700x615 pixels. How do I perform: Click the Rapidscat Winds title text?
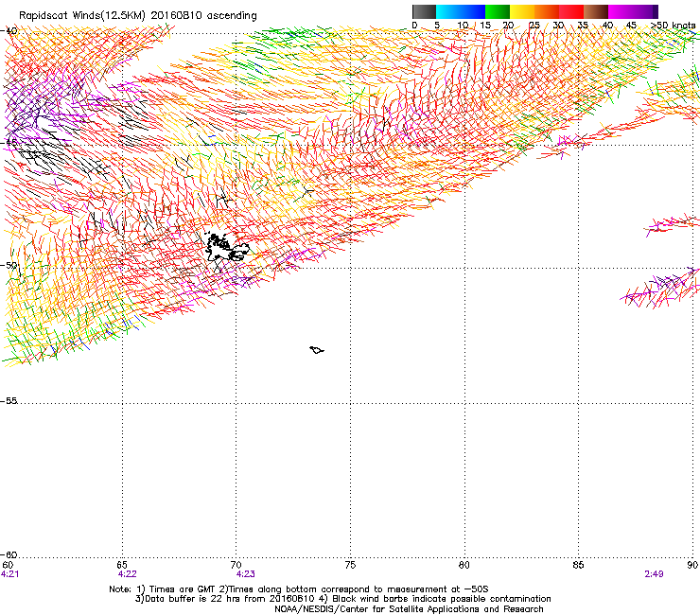138,15
